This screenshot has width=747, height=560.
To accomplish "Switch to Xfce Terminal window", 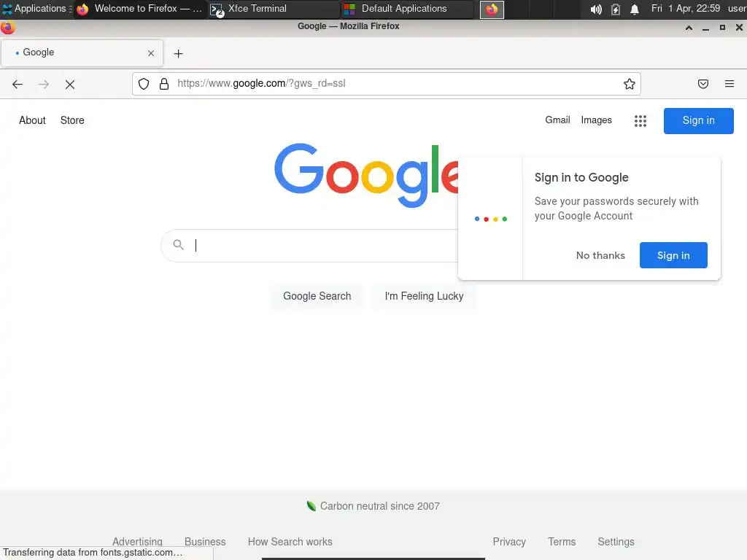I will pos(274,9).
